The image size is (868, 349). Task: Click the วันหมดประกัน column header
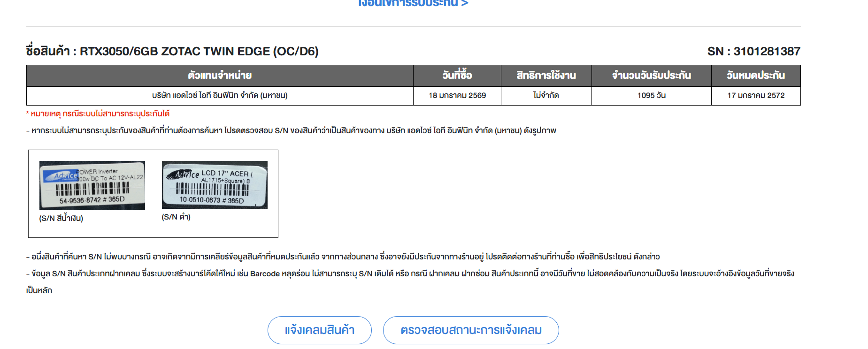[755, 76]
